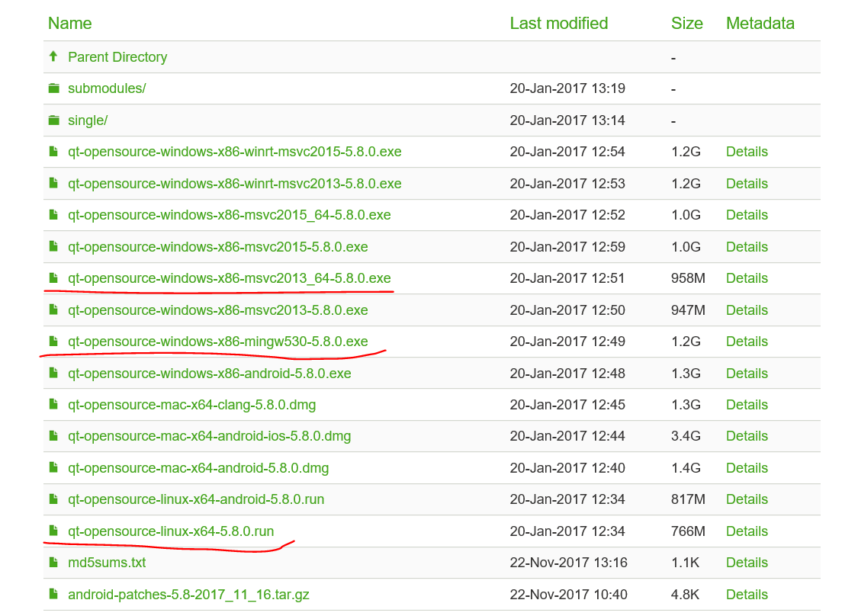Click date 22-Nov-2017 13:16
The image size is (858, 616).
pyautogui.click(x=568, y=563)
